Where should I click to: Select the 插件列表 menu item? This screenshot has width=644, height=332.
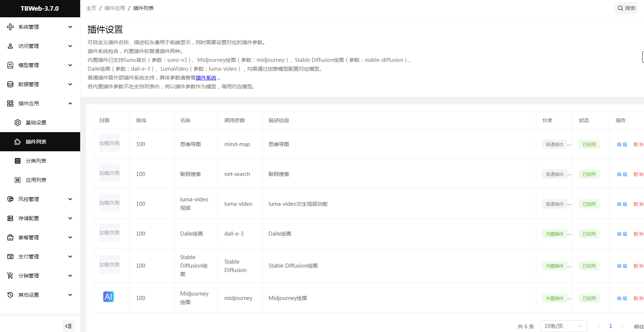click(x=40, y=142)
